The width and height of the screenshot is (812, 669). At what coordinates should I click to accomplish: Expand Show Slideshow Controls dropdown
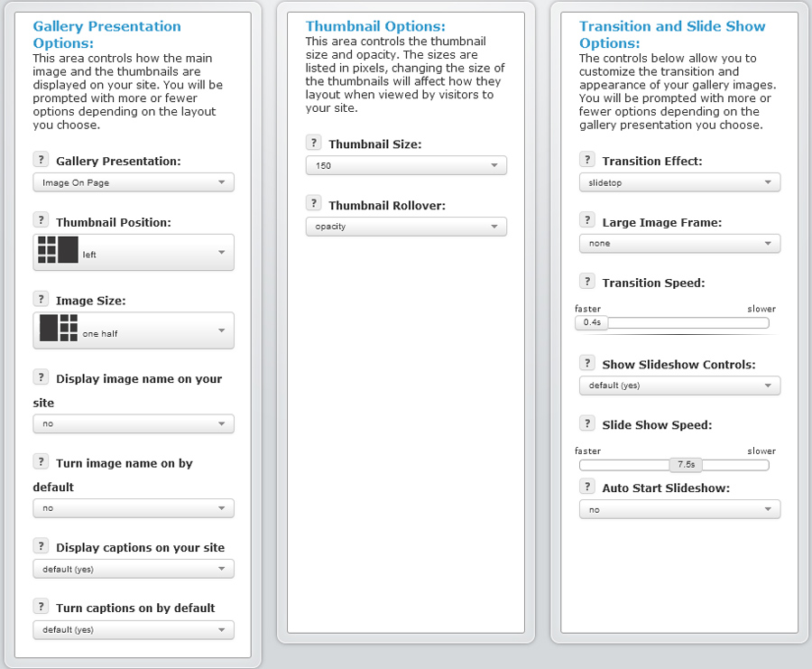(x=679, y=386)
